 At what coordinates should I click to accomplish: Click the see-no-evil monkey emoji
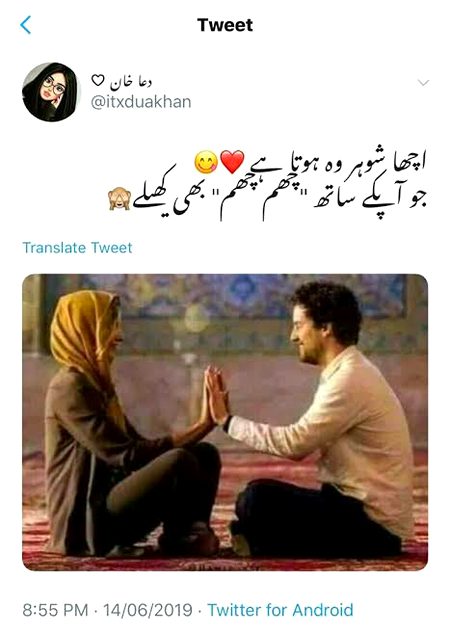tap(119, 198)
